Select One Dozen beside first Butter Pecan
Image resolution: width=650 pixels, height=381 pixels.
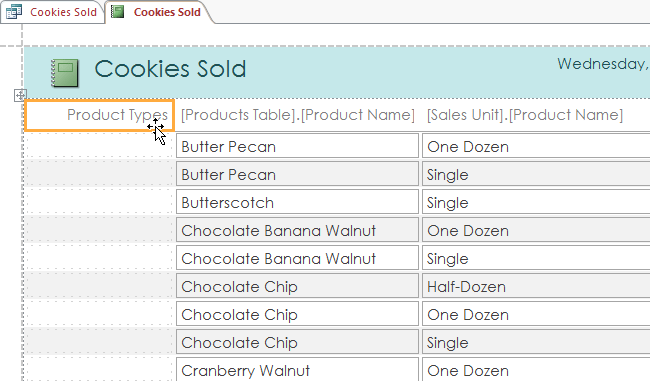pyautogui.click(x=536, y=146)
